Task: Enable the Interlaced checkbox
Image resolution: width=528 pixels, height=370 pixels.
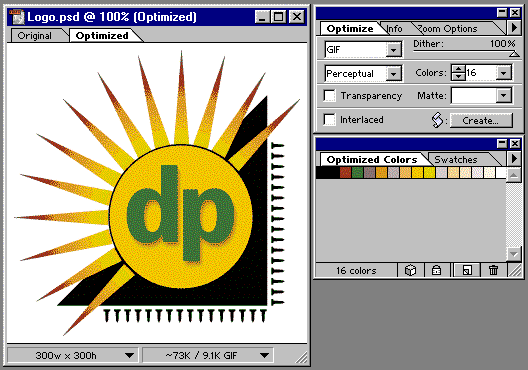Action: tap(329, 119)
